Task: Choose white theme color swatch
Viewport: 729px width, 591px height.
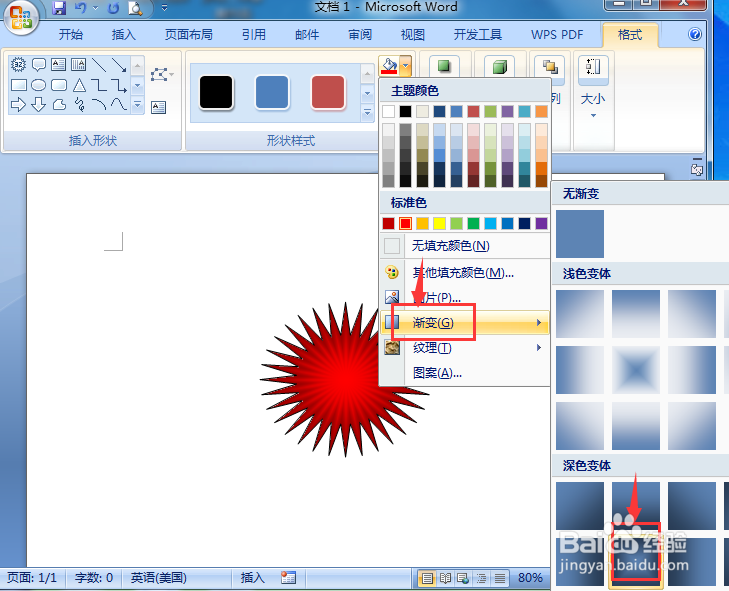Action: [389, 112]
